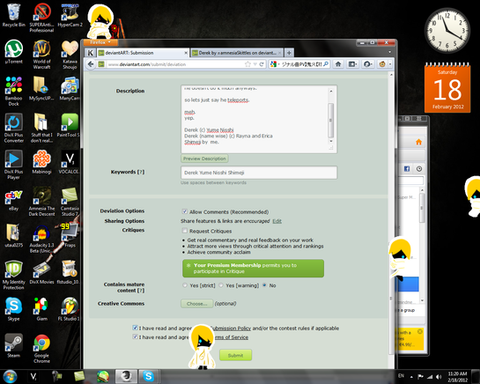Bookmark page with the star icon
This screenshot has height=384, width=480.
[247, 64]
